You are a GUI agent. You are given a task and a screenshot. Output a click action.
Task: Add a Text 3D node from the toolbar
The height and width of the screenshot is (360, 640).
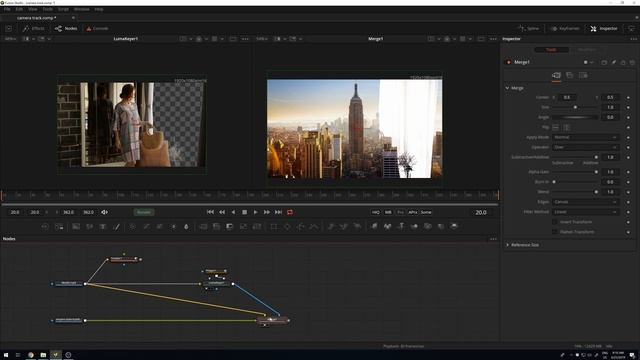pos(401,227)
